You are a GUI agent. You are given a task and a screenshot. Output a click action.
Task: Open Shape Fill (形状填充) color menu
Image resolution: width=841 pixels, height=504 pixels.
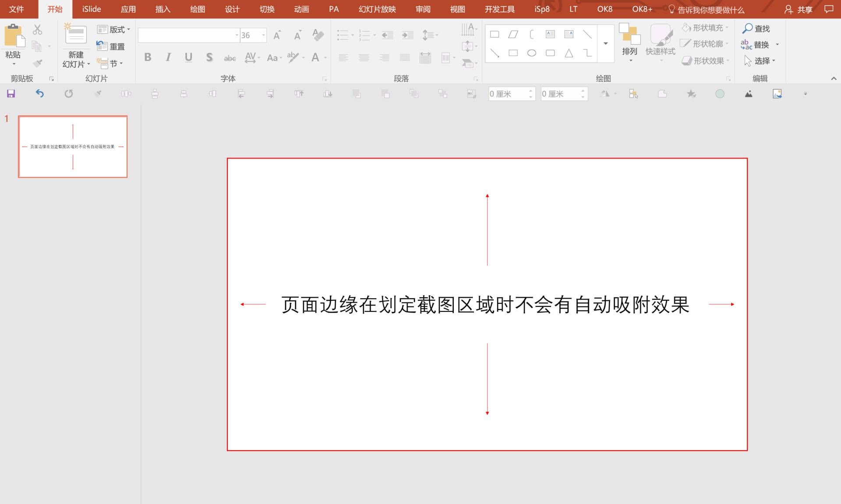pos(705,28)
